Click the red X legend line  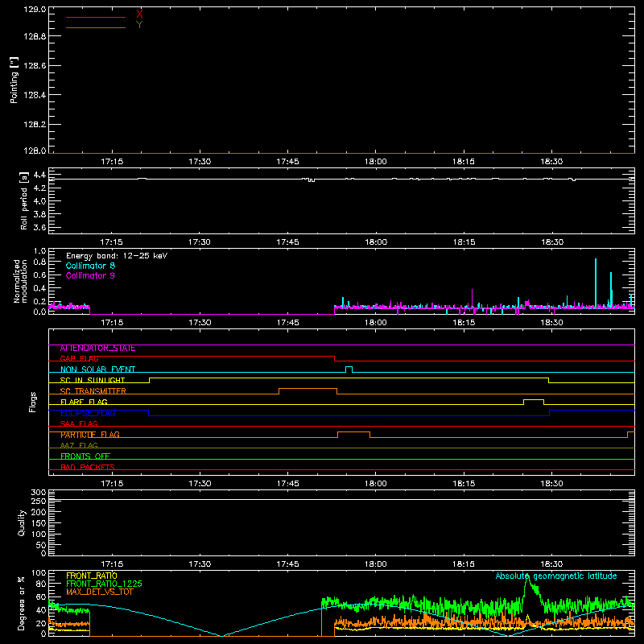(96, 17)
